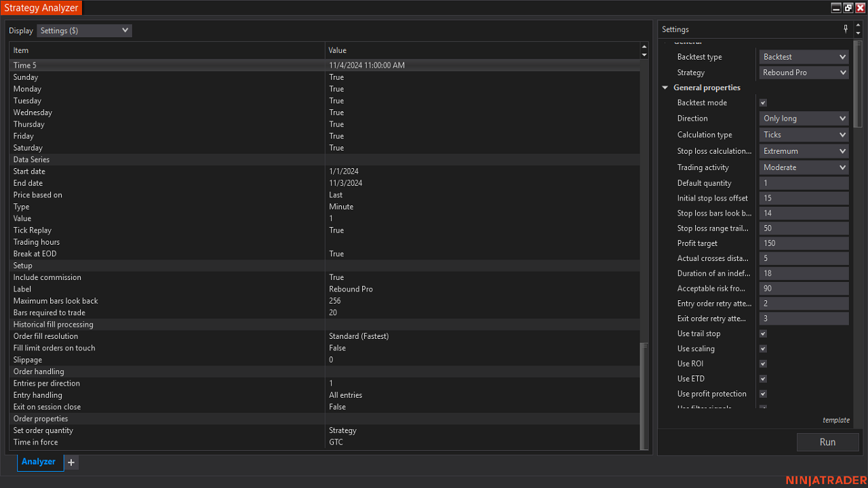The image size is (868, 488).
Task: Disable the Use trail stop checkbox
Action: point(763,334)
